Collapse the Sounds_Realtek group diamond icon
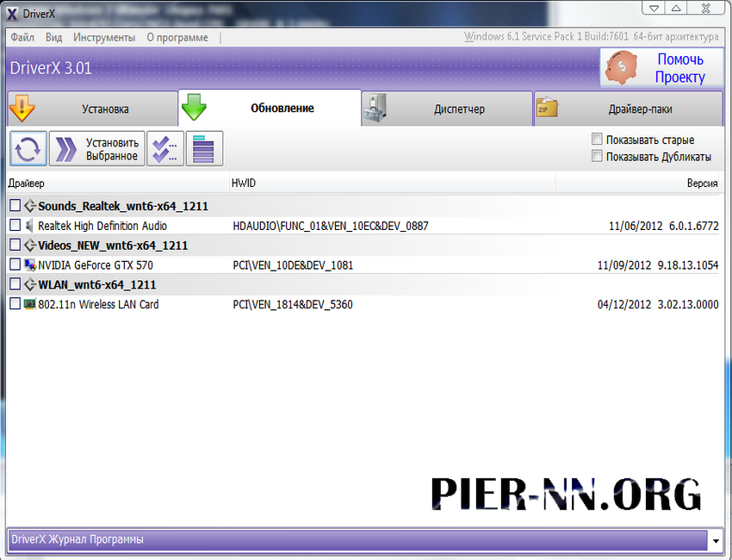This screenshot has height=560, width=732. tap(30, 206)
